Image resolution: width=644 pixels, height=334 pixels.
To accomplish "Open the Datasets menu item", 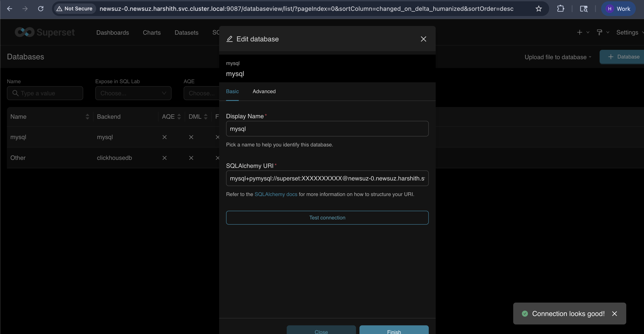I will point(186,32).
